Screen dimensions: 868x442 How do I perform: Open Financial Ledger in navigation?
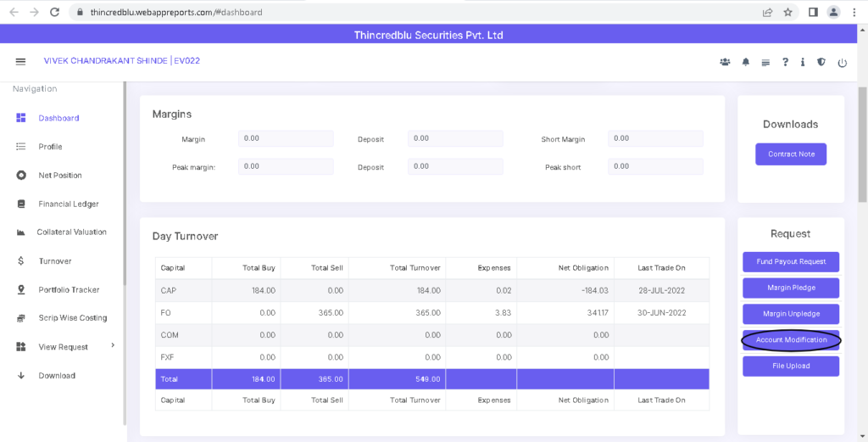(69, 204)
